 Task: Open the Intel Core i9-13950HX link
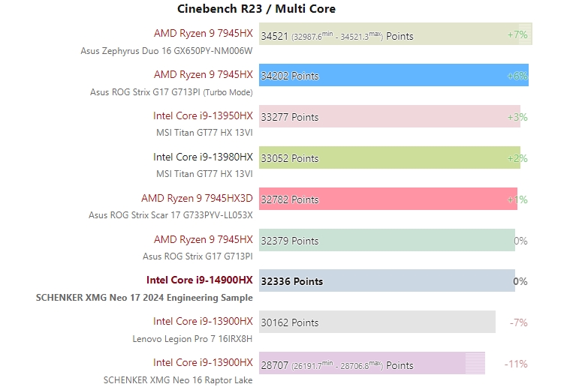203,115
